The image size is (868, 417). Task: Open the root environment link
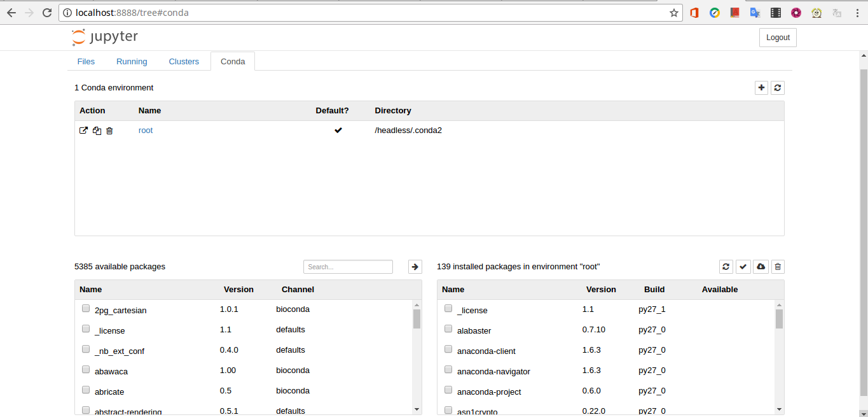(146, 131)
